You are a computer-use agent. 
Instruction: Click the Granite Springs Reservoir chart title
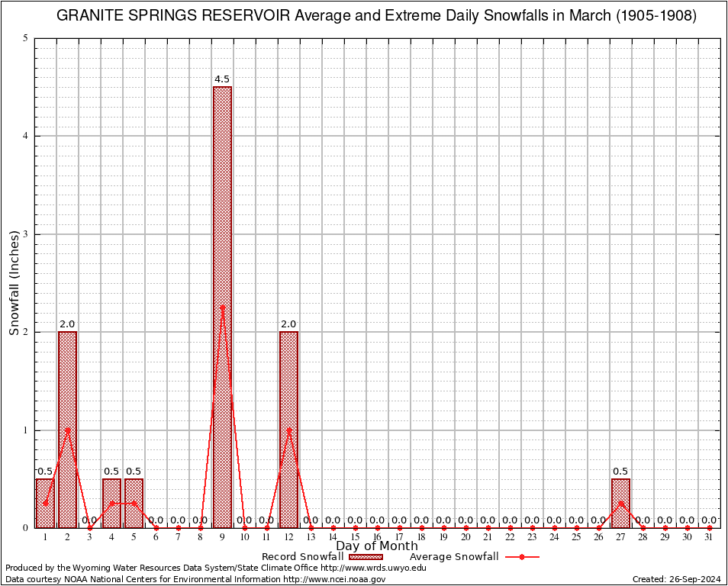377,16
